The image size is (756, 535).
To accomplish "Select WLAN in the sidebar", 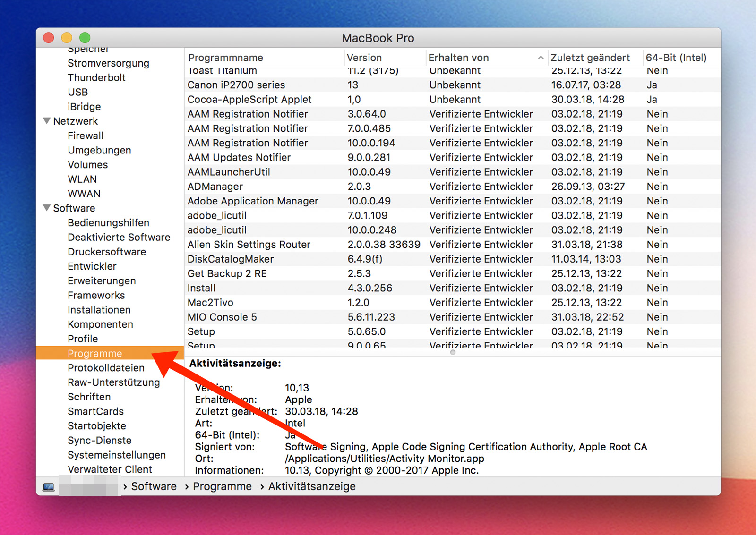I will pyautogui.click(x=82, y=179).
